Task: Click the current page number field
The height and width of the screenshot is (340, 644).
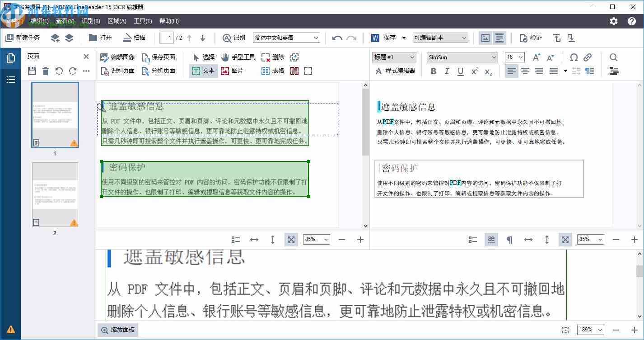Action: coord(167,38)
